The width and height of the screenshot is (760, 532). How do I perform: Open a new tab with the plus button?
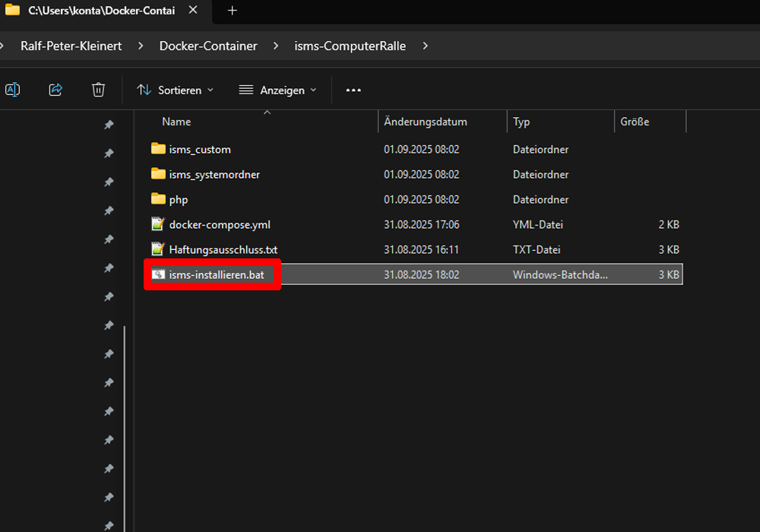pos(233,11)
